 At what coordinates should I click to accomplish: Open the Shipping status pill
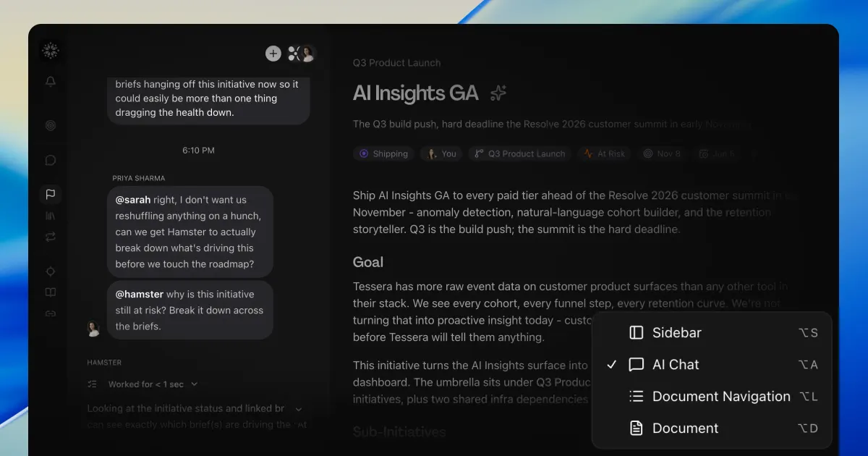(384, 153)
